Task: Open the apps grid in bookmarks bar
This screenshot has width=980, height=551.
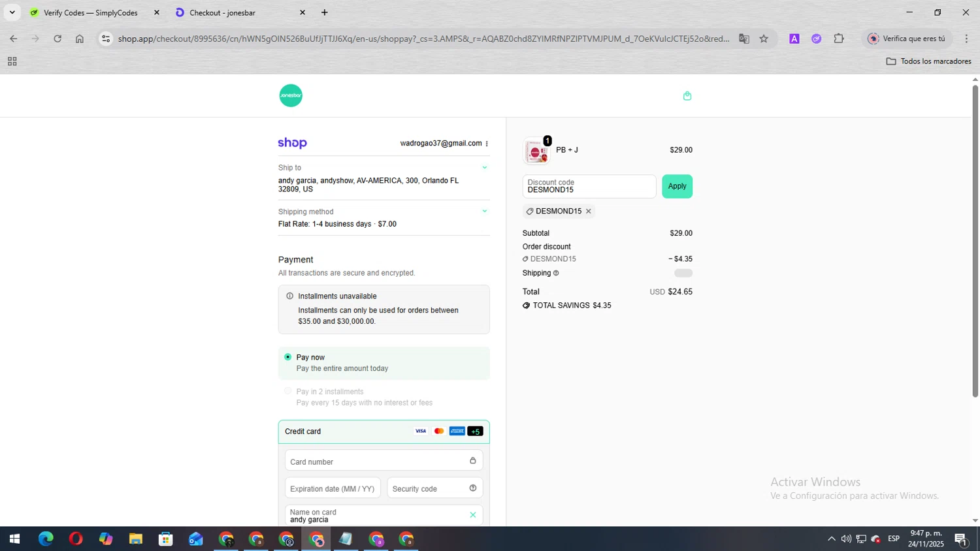Action: (12, 61)
